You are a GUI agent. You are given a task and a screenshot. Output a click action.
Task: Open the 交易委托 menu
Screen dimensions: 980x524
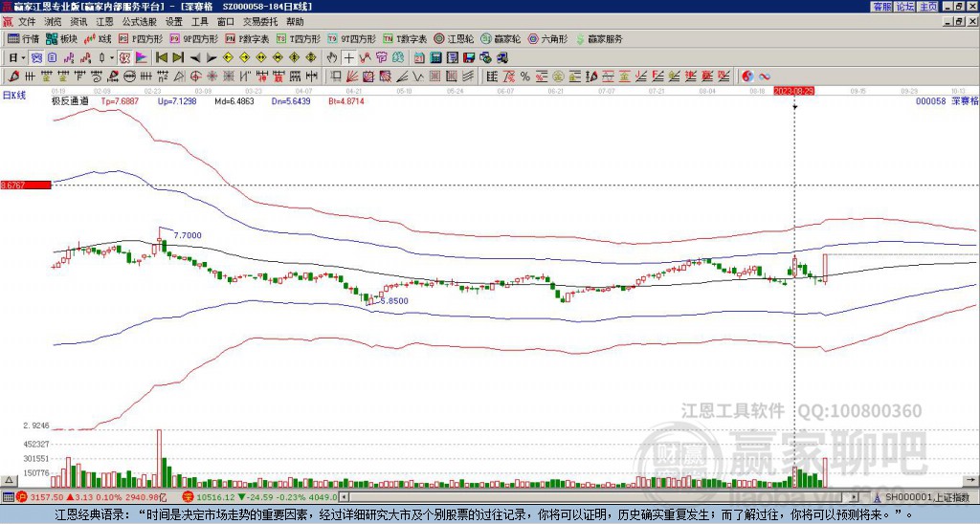click(261, 21)
